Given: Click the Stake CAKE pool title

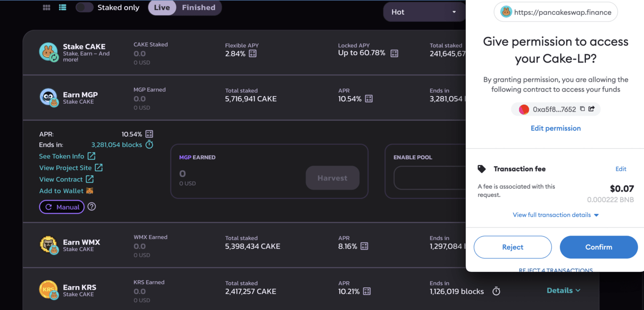Looking at the screenshot, I should point(84,47).
